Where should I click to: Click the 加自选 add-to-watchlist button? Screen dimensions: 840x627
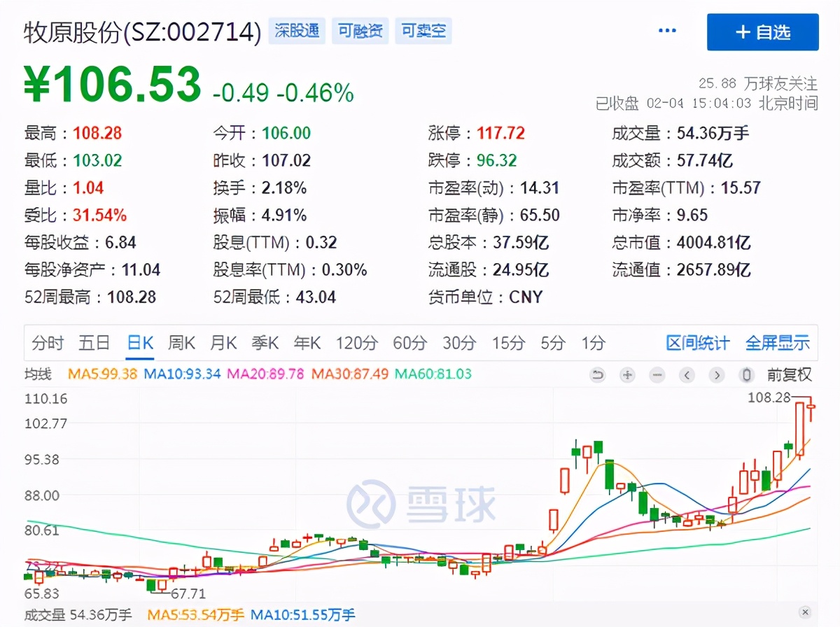(x=762, y=31)
